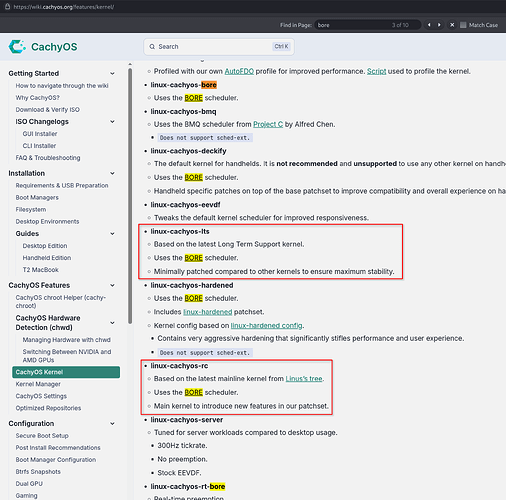Collapse the CachyOS Features section
This screenshot has height=500, width=506.
click(x=112, y=285)
